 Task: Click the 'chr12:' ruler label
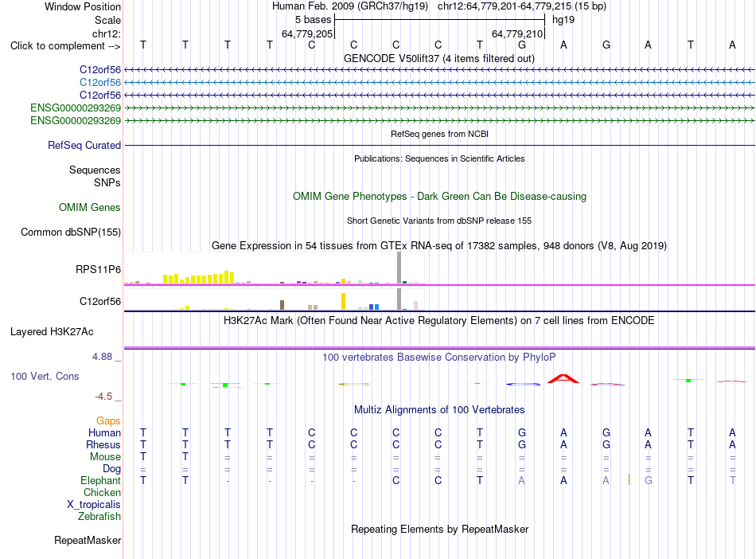(107, 33)
